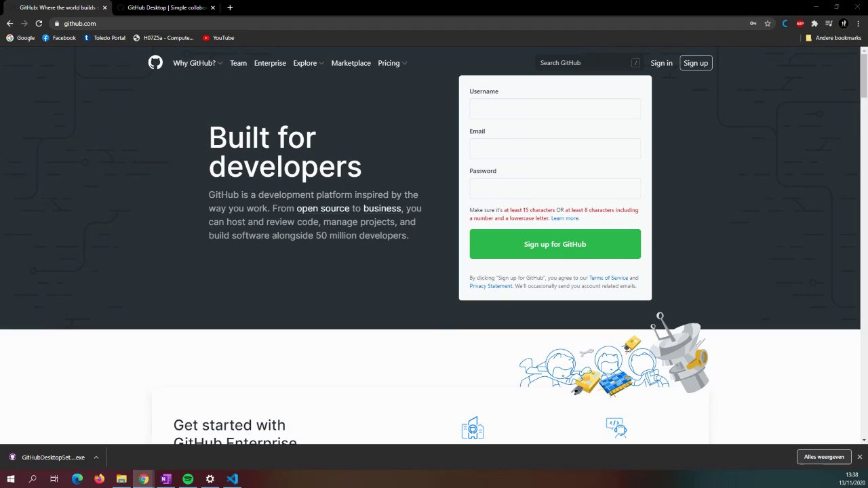Open the GitHub Octocat logo home link
868x488 pixels.
pyautogui.click(x=155, y=63)
